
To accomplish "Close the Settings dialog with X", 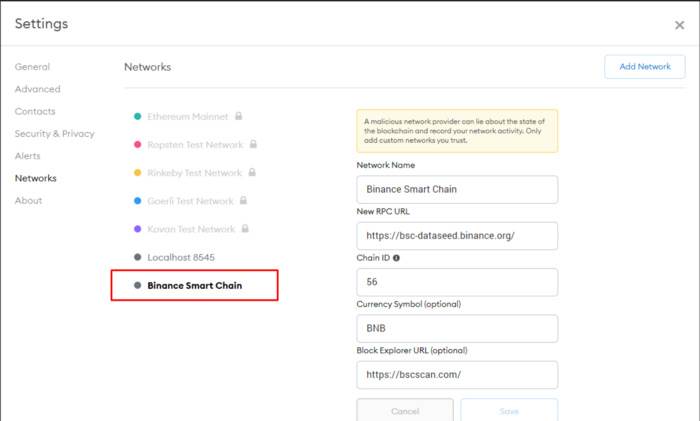I will 679,25.
